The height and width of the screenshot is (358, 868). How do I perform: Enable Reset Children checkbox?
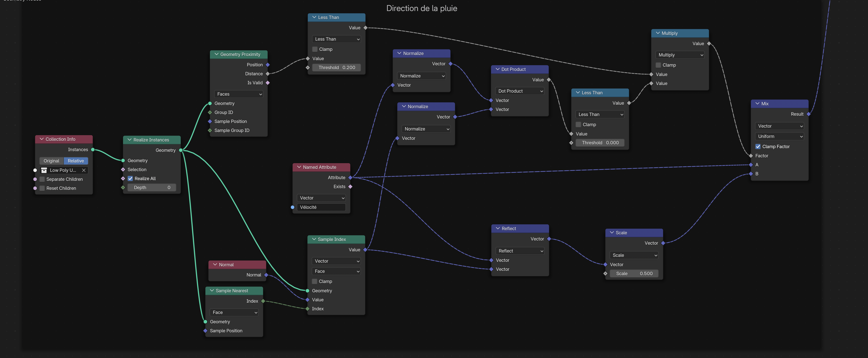(42, 189)
